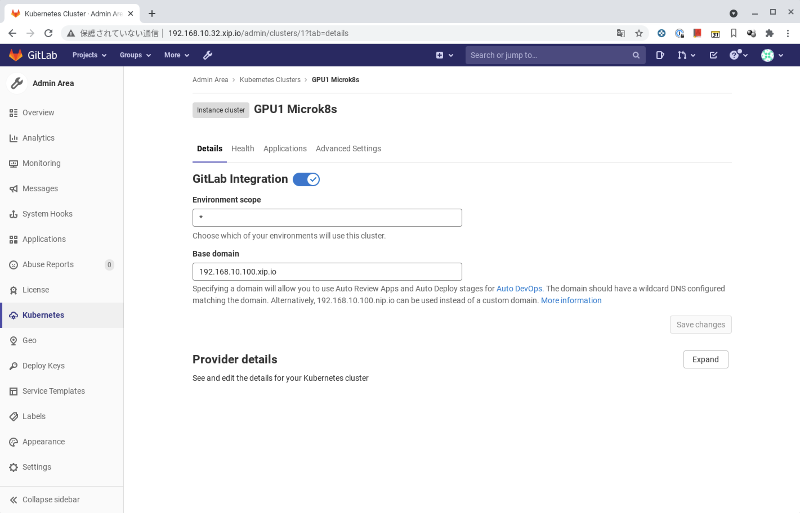Viewport: 800px width, 513px height.
Task: Click the Base domain input field
Action: (x=326, y=271)
